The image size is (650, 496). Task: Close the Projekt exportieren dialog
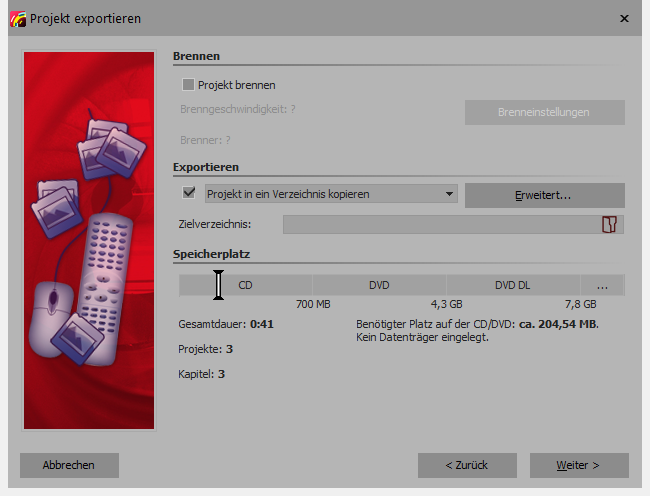tap(625, 18)
